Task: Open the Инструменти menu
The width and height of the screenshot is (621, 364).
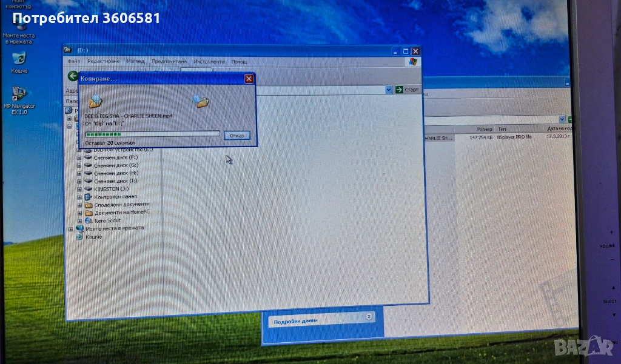Action: (x=209, y=62)
